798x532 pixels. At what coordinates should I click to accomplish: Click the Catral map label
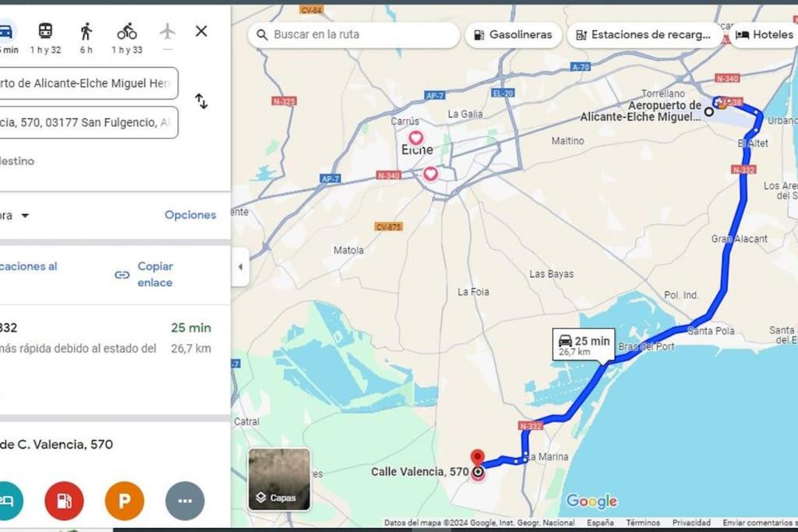click(x=247, y=421)
